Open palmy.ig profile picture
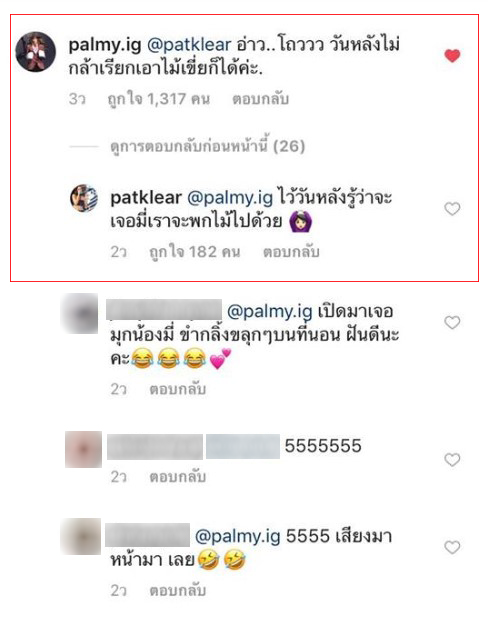The width and height of the screenshot is (488, 624). 35,52
